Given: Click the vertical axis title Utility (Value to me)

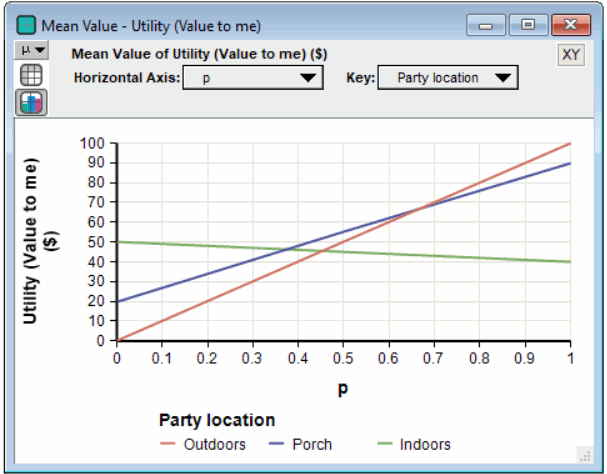Looking at the screenshot, I should (x=39, y=241).
